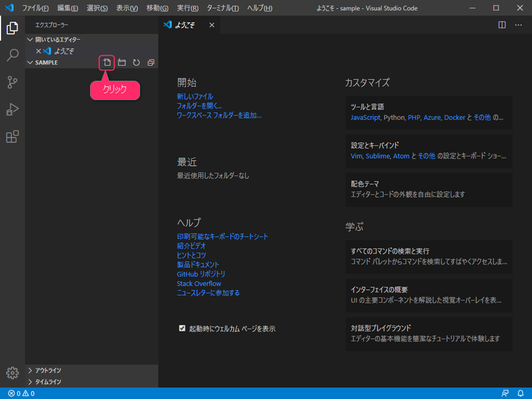
Task: Close the ようこそ tab
Action: tap(212, 25)
